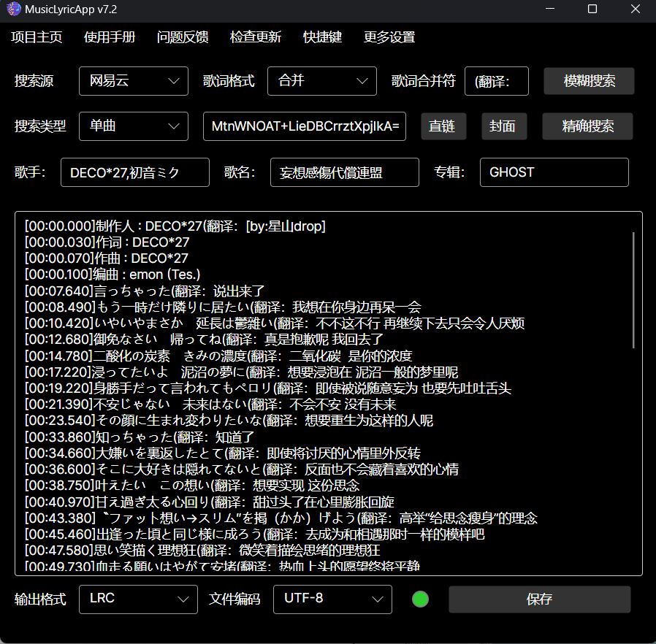Expand the 搜索类型 dropdown showing 单曲
Screen dimensions: 656x644
[x=134, y=126]
